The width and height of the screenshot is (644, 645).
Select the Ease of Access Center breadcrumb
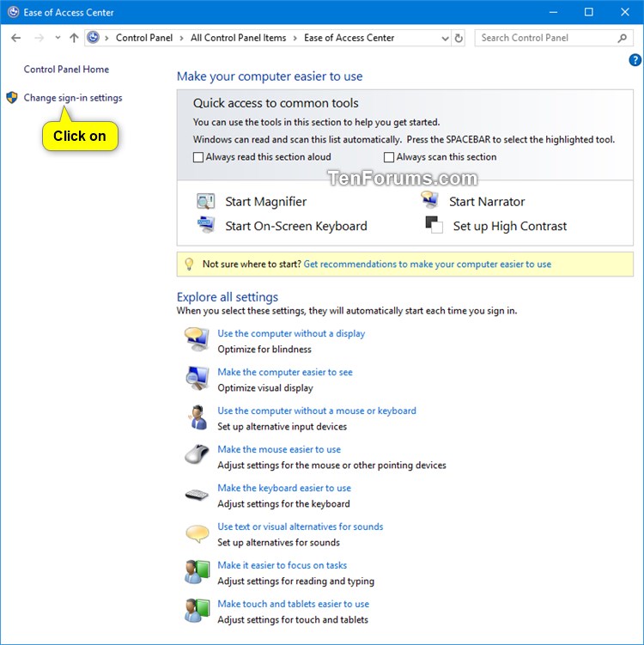click(x=349, y=38)
